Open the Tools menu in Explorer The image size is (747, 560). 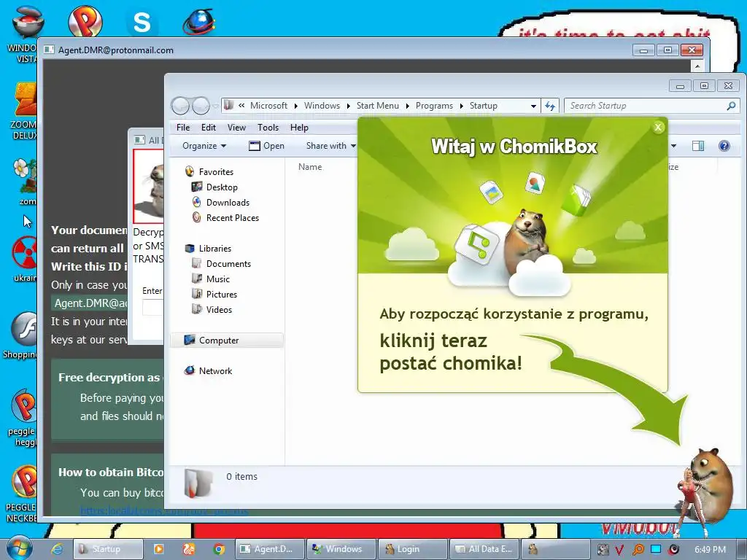268,128
